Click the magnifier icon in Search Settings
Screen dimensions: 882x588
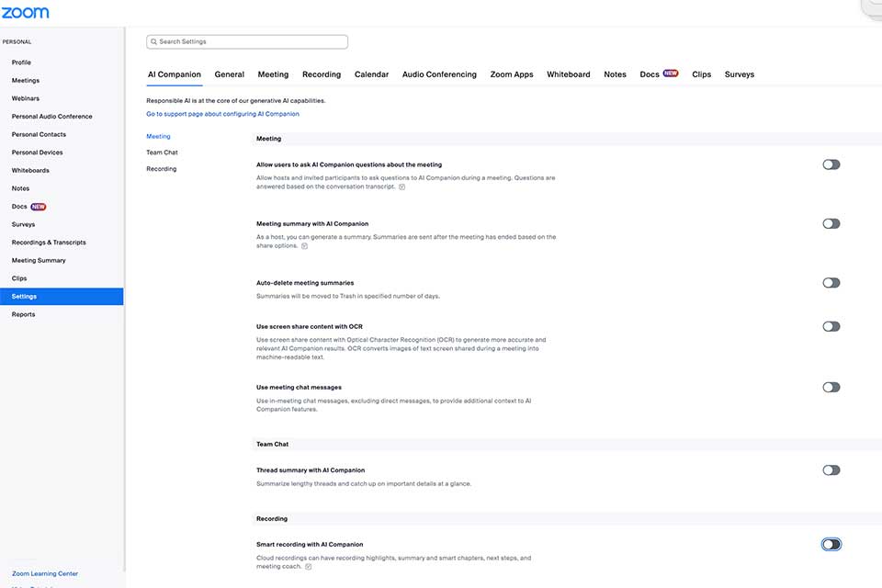153,42
